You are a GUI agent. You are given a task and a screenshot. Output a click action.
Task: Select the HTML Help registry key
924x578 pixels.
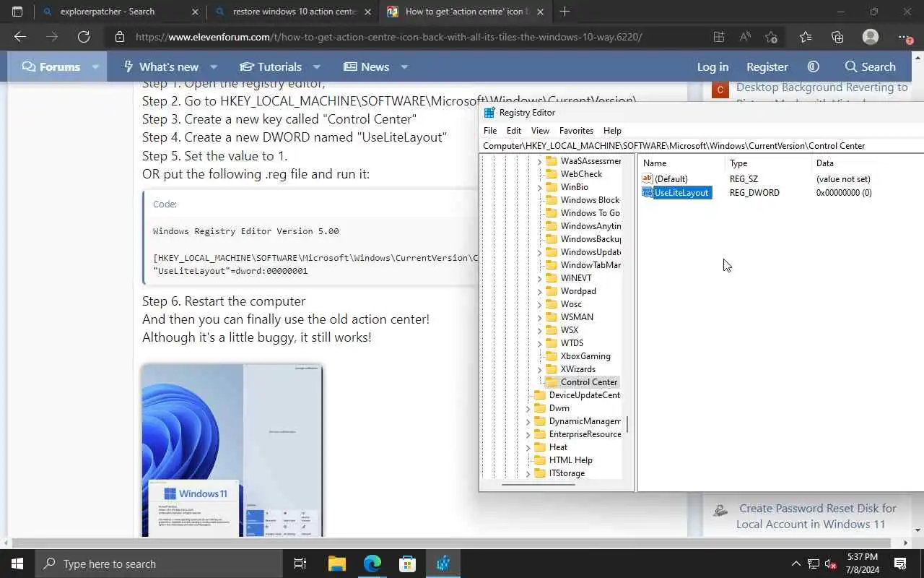point(570,460)
